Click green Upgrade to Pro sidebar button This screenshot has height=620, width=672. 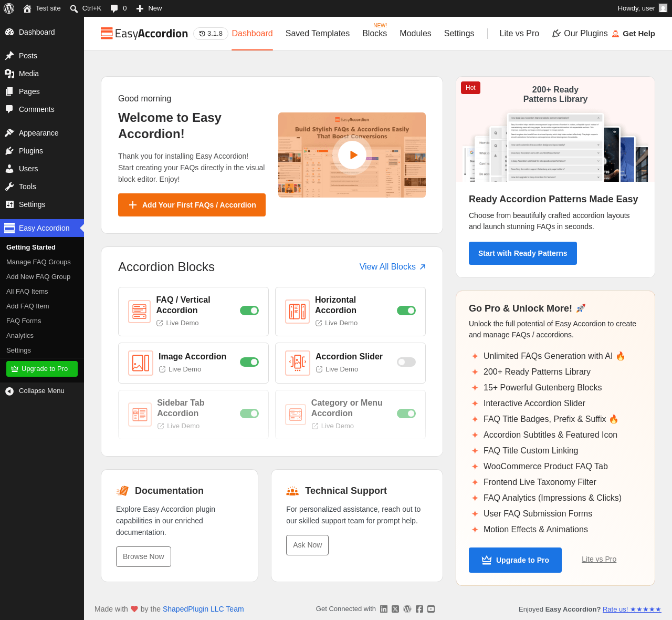pyautogui.click(x=42, y=369)
